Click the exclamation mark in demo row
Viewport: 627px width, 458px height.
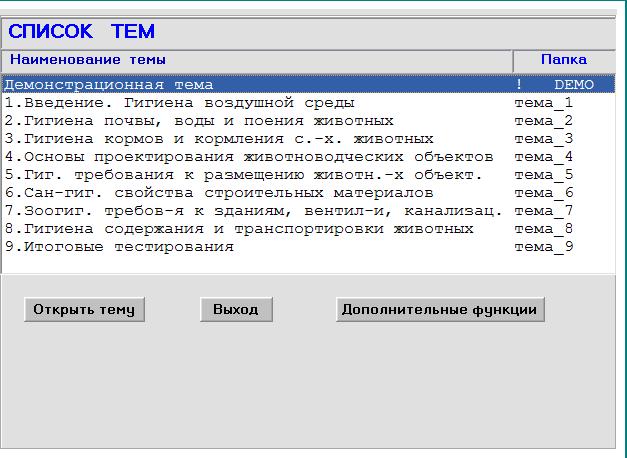520,85
